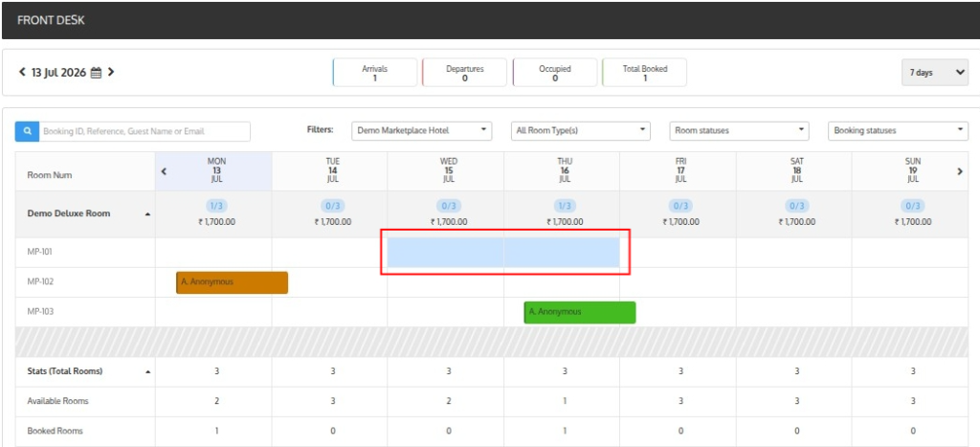Collapse the Demo Deluxe Room group
Viewport: 980px width, 447px height.
point(148,213)
